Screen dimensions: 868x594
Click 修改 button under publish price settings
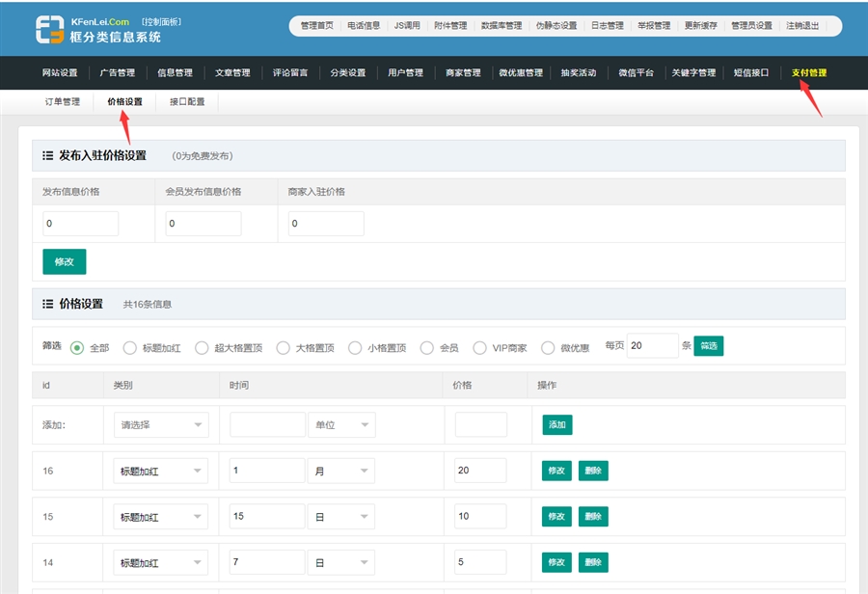click(x=65, y=261)
